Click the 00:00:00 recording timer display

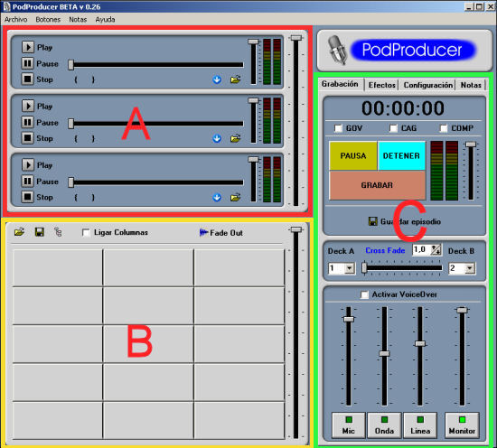click(x=402, y=108)
